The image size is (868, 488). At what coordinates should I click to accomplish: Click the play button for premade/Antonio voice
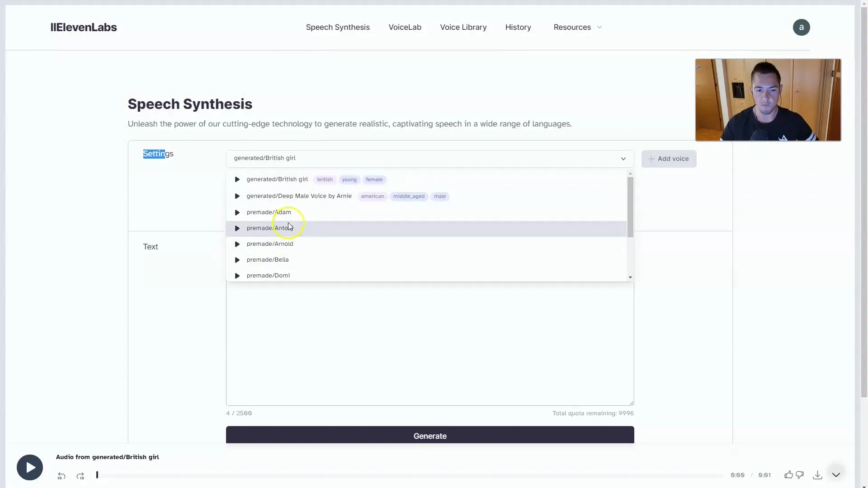(237, 228)
